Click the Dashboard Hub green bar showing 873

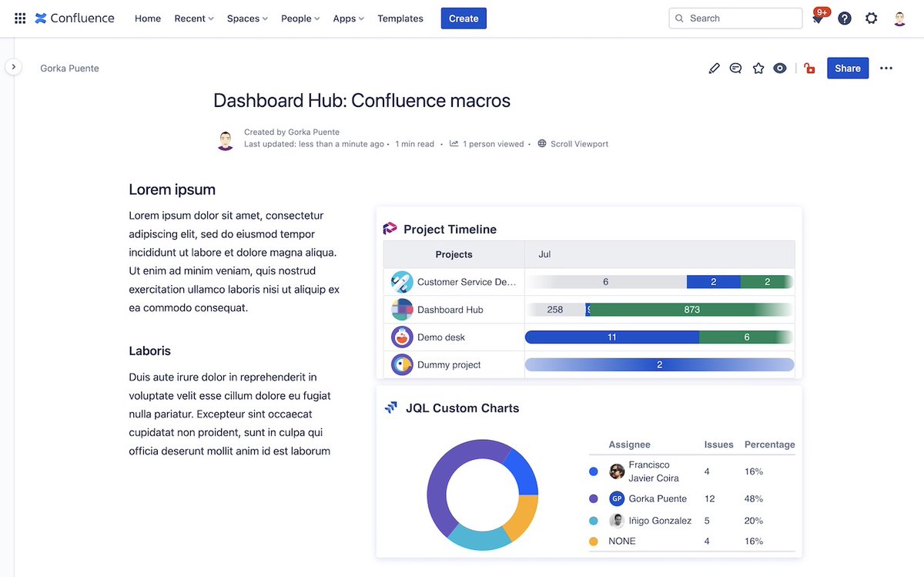click(x=691, y=310)
